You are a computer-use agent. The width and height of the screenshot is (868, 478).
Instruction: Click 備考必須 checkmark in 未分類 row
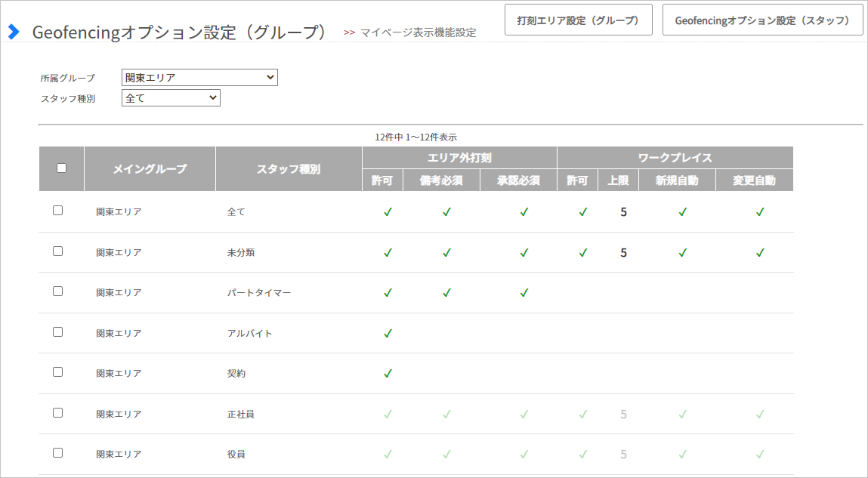click(446, 252)
